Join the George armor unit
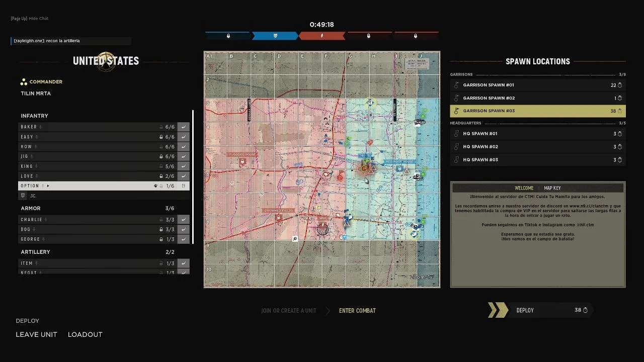The image size is (644, 362). [184, 239]
